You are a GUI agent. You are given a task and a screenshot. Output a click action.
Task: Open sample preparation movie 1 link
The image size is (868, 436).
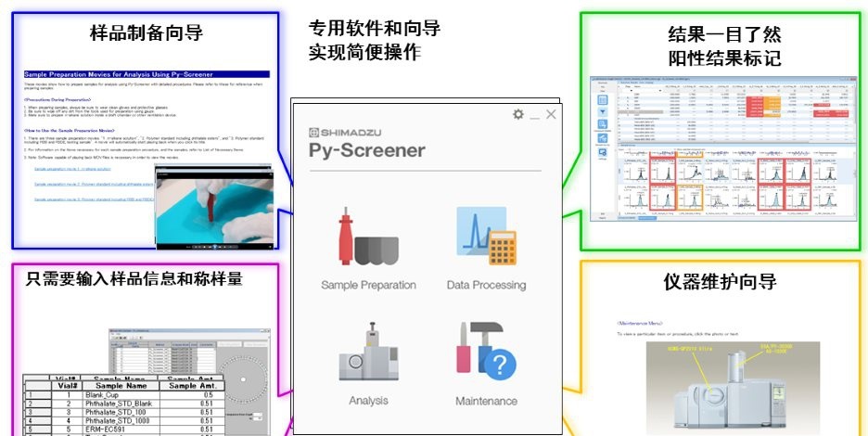coord(72,169)
